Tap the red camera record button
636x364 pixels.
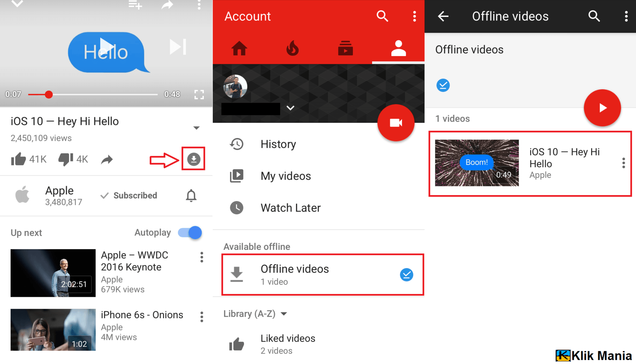[x=396, y=123]
